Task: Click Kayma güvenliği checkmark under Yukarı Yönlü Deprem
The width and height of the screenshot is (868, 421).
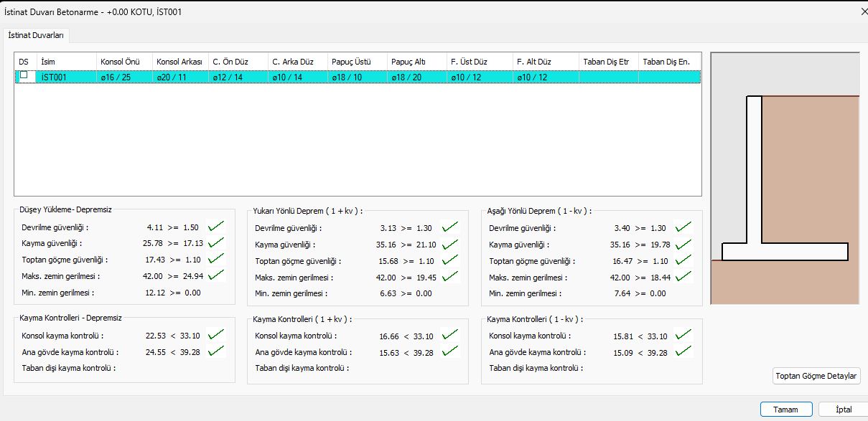Action: click(450, 245)
